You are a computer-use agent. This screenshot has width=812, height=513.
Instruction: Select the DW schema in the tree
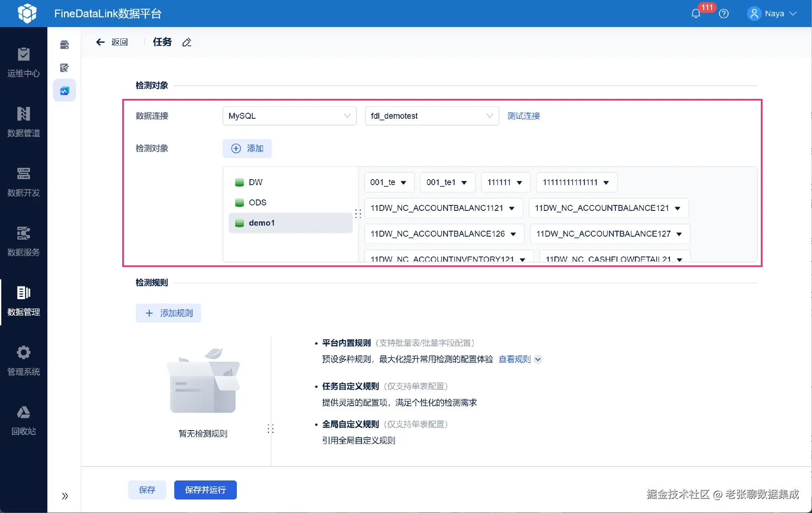point(255,182)
